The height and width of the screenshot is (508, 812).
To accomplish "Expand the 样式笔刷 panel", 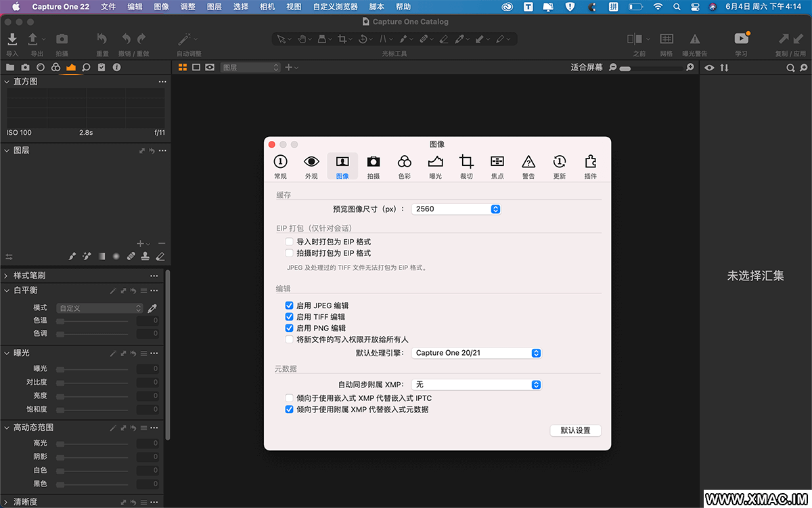I will (x=6, y=276).
